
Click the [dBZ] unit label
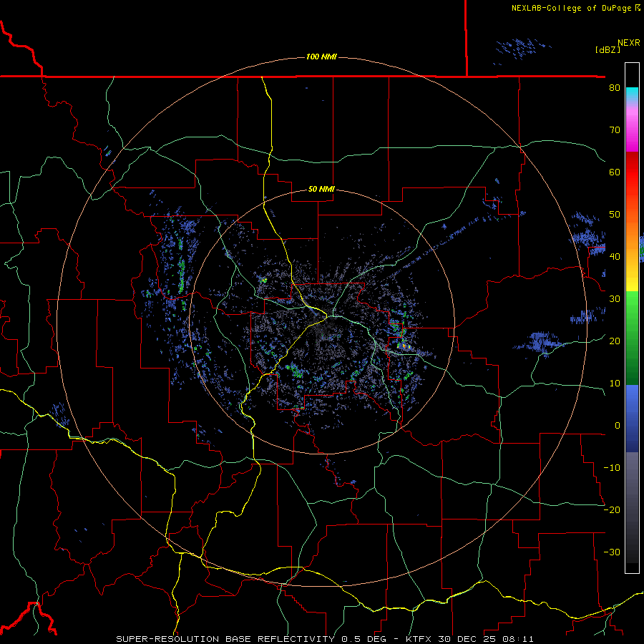coord(608,49)
